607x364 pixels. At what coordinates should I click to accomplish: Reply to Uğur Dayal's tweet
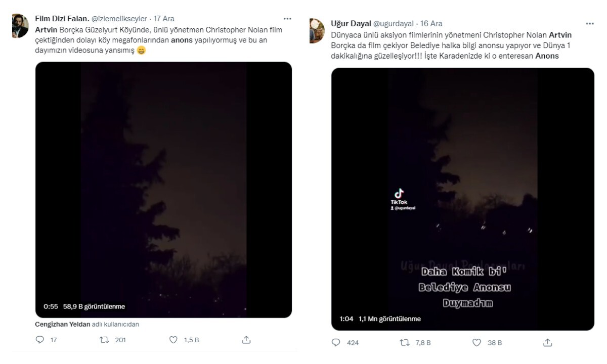pos(336,342)
